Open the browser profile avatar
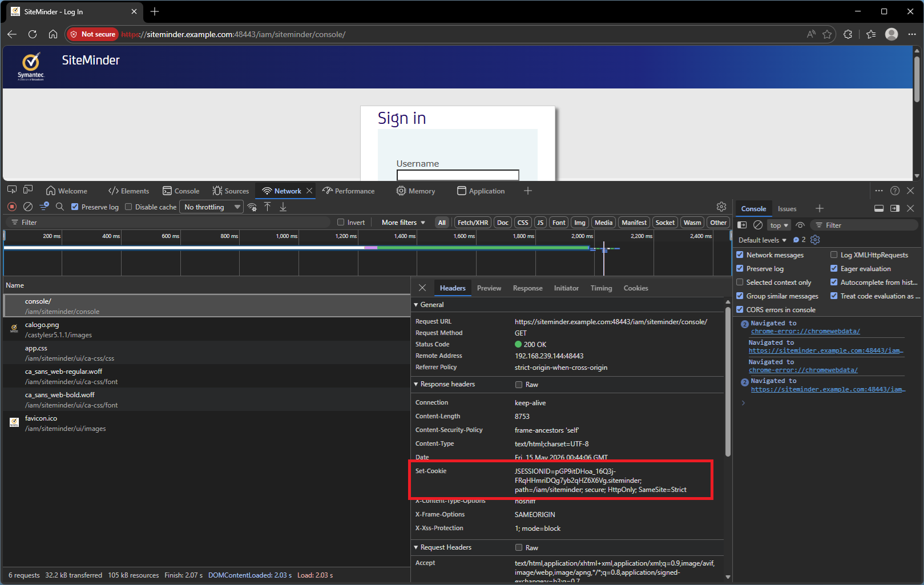924x585 pixels. point(891,34)
